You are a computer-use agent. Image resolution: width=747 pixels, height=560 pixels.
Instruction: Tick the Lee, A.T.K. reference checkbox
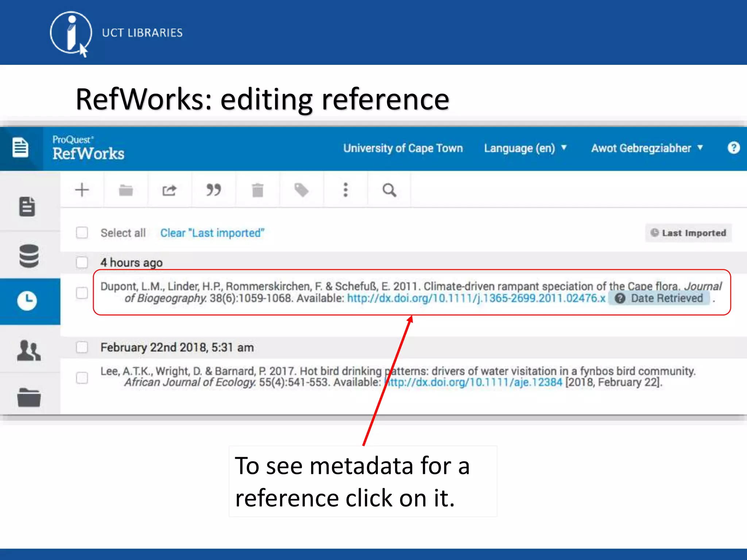click(82, 378)
